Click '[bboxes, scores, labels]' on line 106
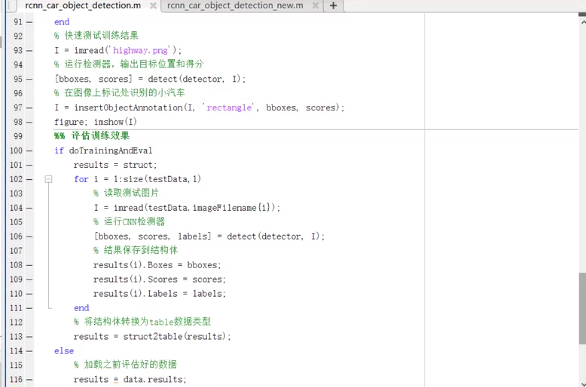This screenshot has height=387, width=586. click(x=152, y=236)
